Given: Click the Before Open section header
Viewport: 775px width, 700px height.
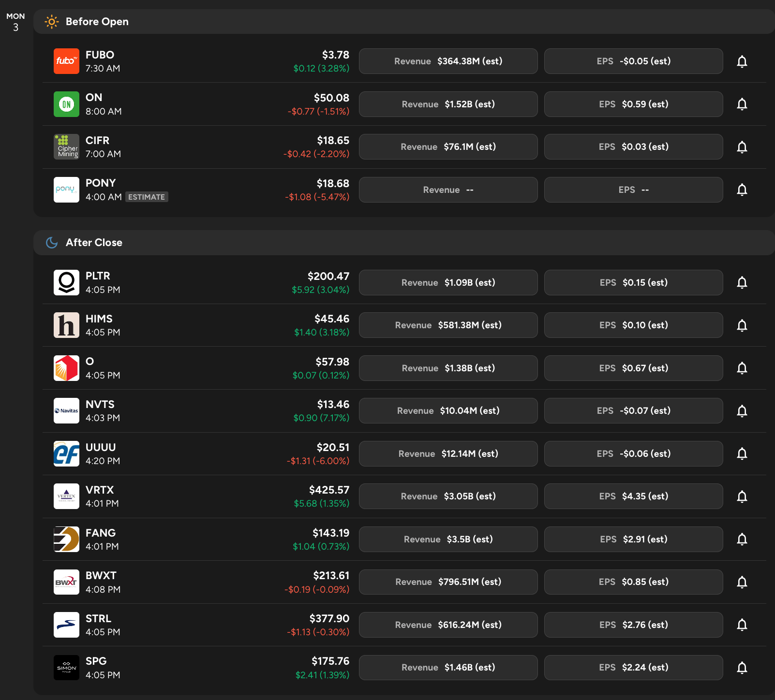Looking at the screenshot, I should tap(404, 22).
